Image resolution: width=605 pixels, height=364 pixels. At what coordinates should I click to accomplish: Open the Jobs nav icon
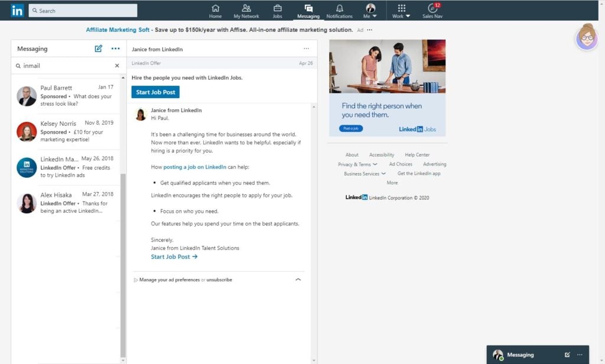point(278,11)
